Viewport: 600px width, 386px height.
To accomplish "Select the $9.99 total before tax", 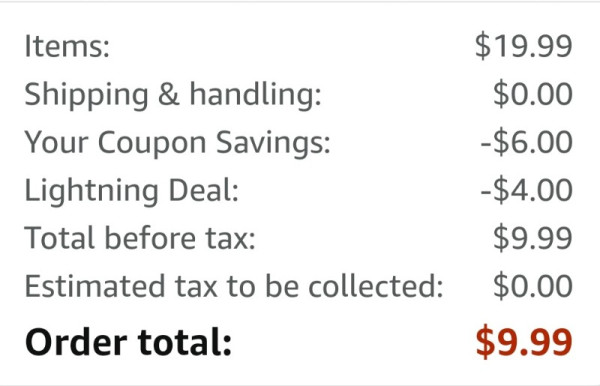I will point(533,238).
